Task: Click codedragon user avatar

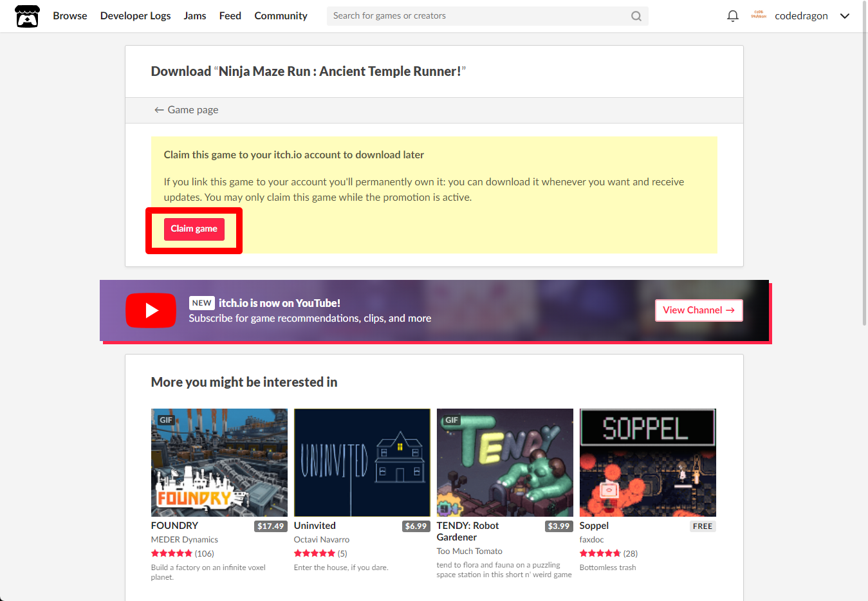Action: coord(759,15)
